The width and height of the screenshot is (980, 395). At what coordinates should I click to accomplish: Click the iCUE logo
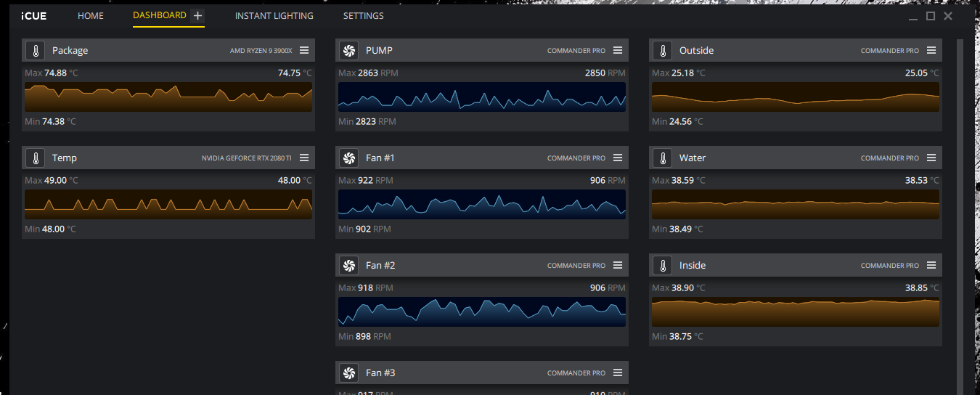(x=33, y=15)
